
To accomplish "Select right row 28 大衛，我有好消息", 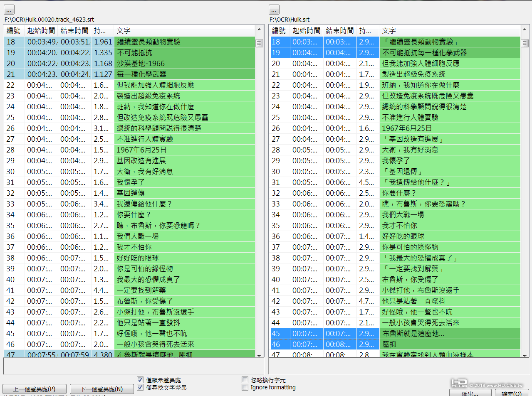I will [395, 150].
